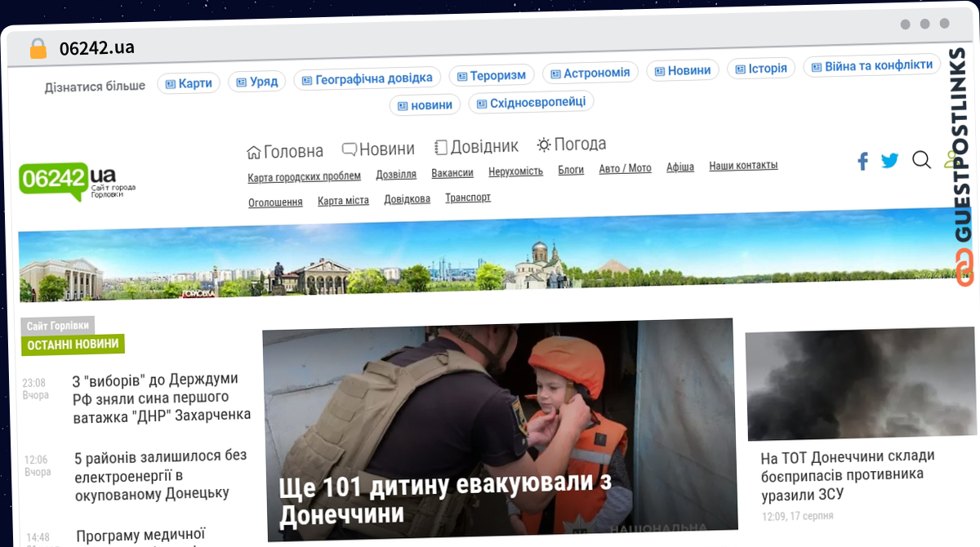The height and width of the screenshot is (547, 980).
Task: Open the Авто / Мото link
Action: tap(626, 168)
